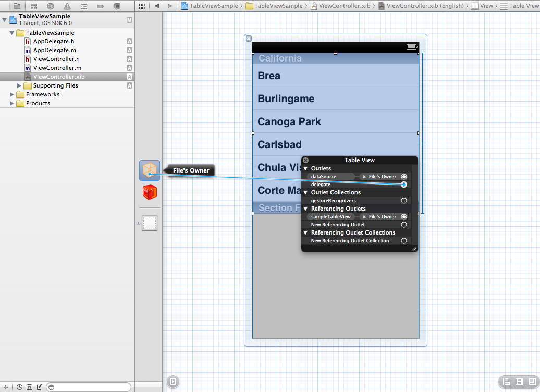
Task: Click the New Referencing Outlet Collection circle
Action: click(404, 241)
